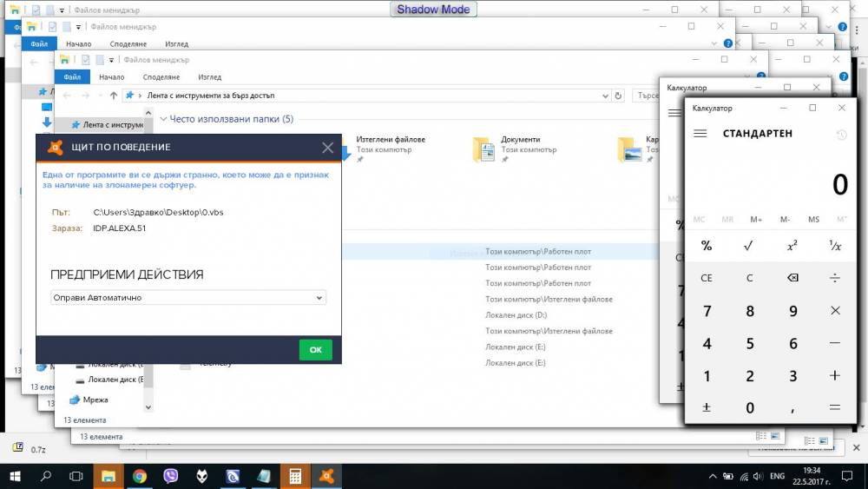This screenshot has width=868, height=489.
Task: Open volume icon in system tray
Action: (x=758, y=476)
